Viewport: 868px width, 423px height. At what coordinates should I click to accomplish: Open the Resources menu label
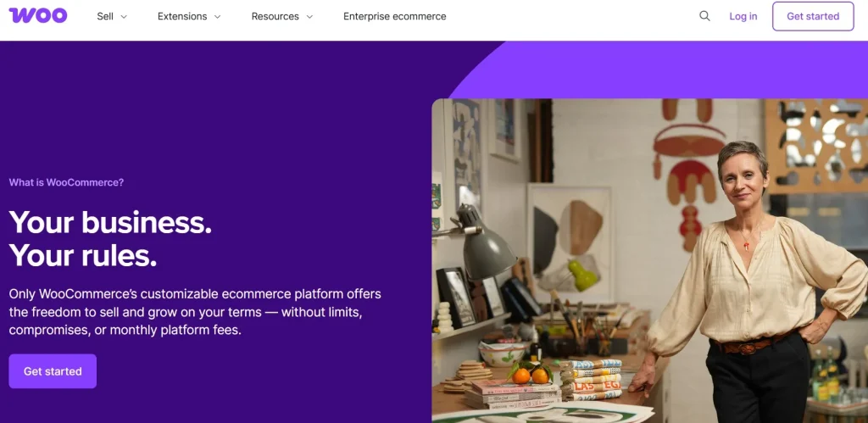click(x=275, y=16)
